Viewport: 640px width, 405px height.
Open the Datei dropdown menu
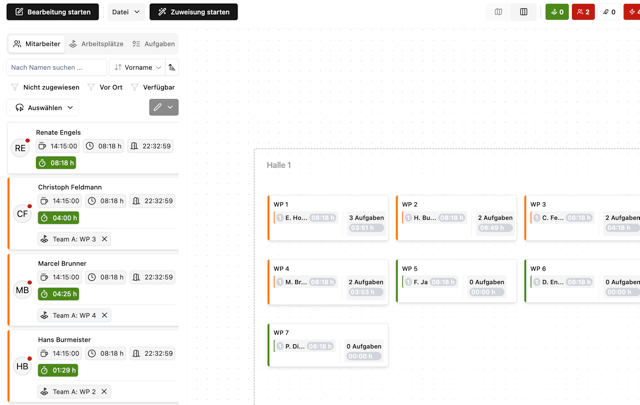point(126,12)
